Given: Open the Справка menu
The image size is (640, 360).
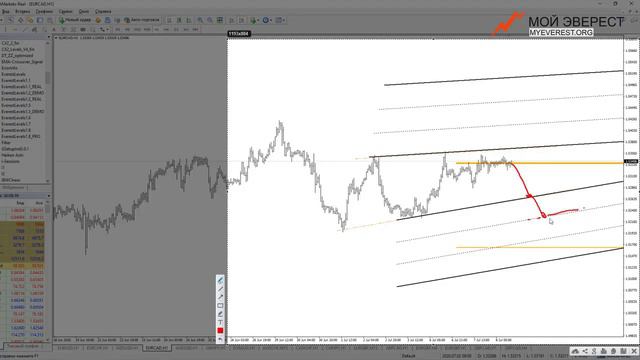Looking at the screenshot, I should pos(103,11).
